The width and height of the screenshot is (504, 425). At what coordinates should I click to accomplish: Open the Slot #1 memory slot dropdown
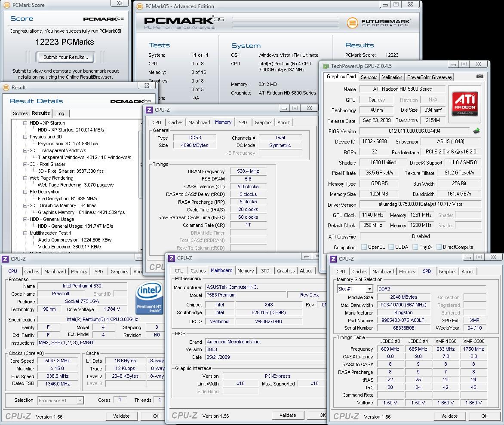click(370, 289)
